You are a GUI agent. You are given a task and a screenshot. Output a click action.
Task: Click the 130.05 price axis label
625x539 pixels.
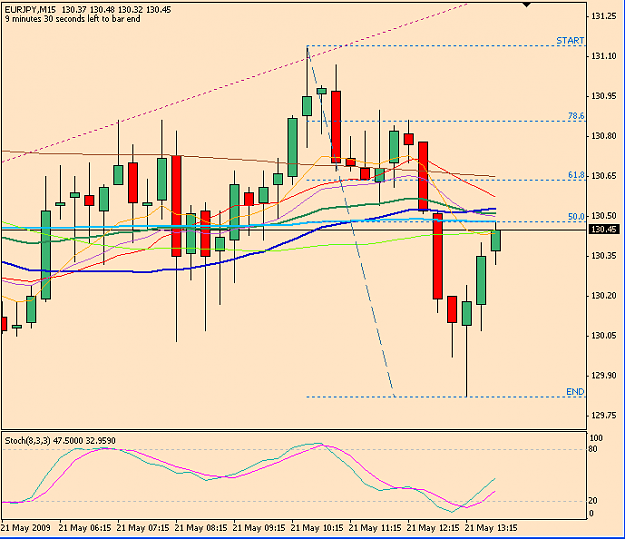(x=603, y=336)
